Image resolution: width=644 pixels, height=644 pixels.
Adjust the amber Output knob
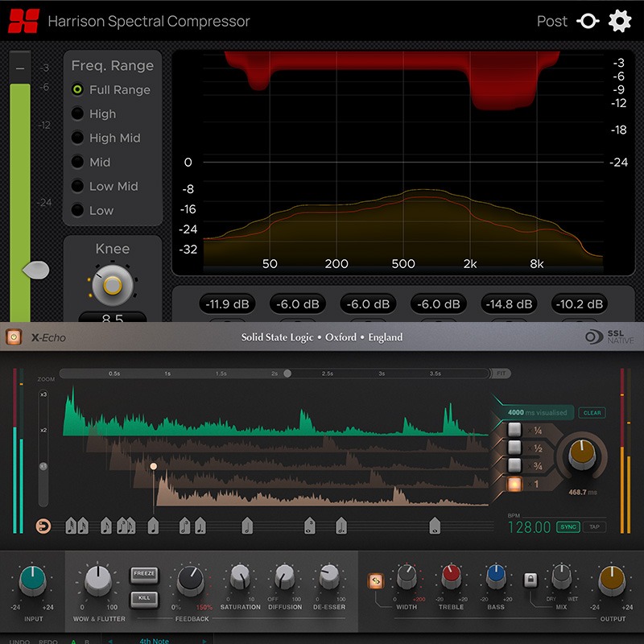(612, 580)
